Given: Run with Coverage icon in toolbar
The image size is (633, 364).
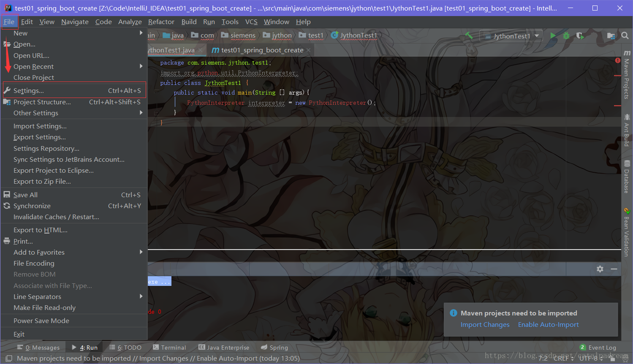Looking at the screenshot, I should [580, 36].
